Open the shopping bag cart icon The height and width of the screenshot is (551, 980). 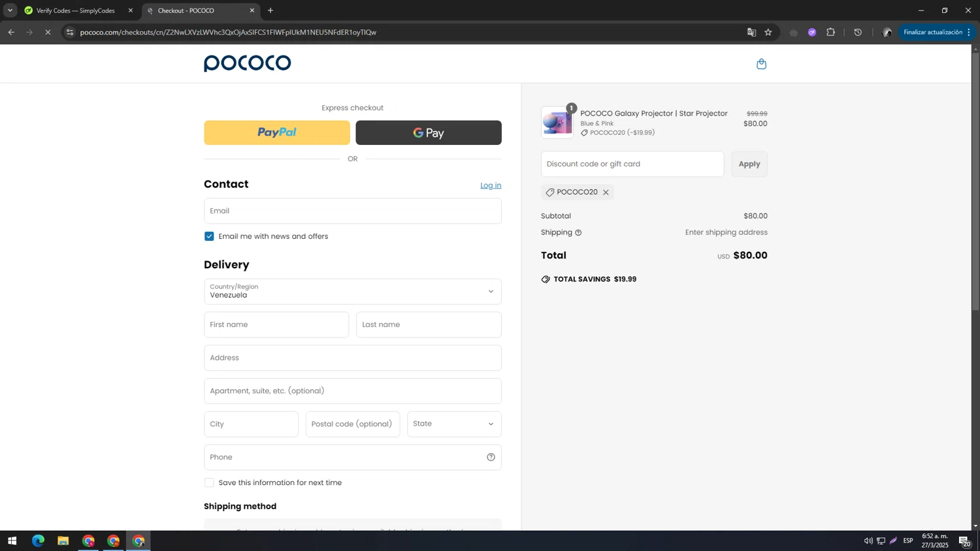(761, 64)
